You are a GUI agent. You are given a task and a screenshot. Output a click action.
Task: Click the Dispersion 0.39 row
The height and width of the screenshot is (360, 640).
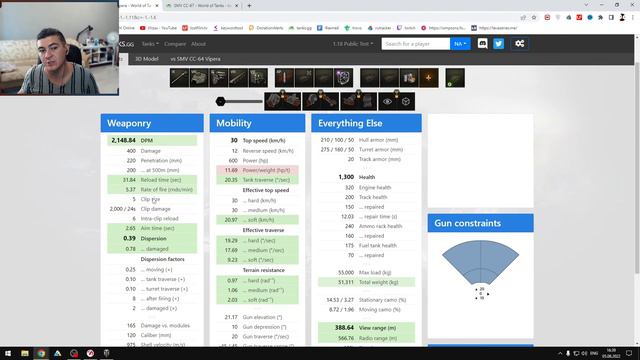pos(152,238)
